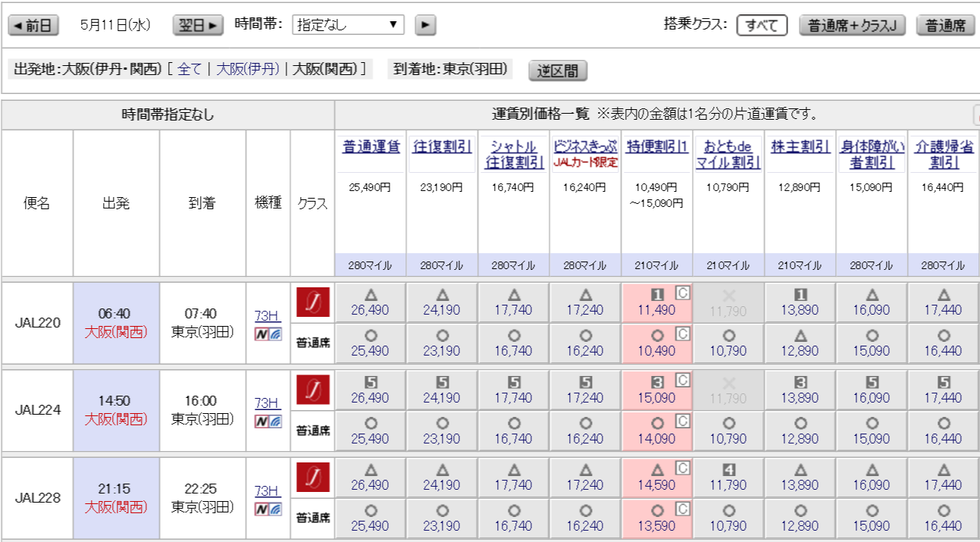Open the おともdeマイル割引 fare link
Image resolution: width=980 pixels, height=542 pixels.
(728, 155)
